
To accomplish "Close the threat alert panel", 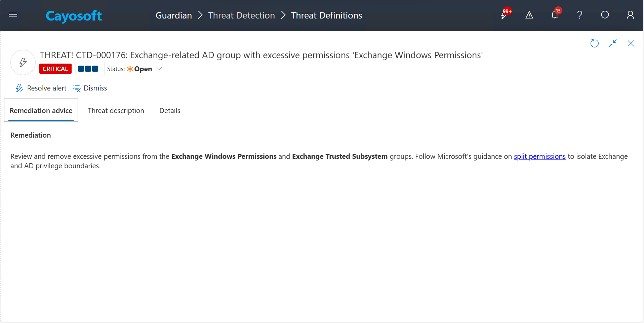I will pyautogui.click(x=631, y=43).
